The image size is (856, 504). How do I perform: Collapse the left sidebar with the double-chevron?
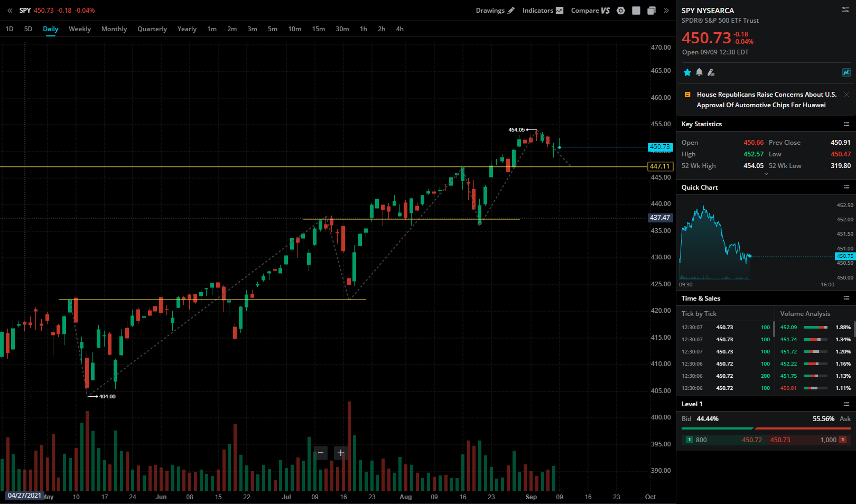pyautogui.click(x=10, y=11)
